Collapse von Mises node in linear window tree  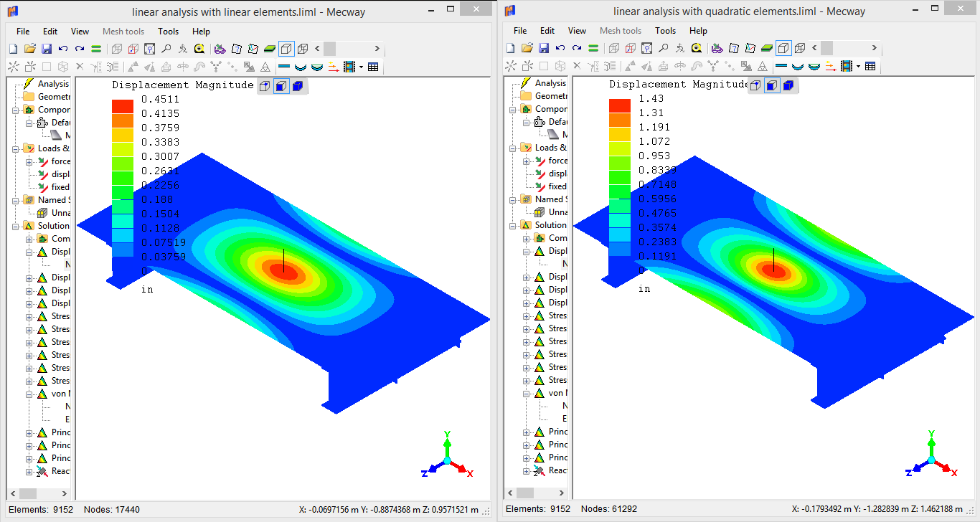point(29,394)
